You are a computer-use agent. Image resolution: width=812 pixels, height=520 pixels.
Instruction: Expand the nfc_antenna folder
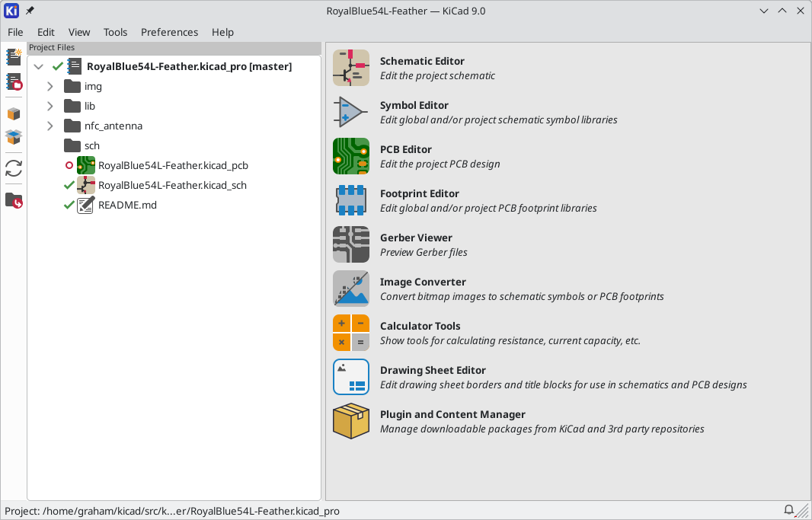point(50,126)
